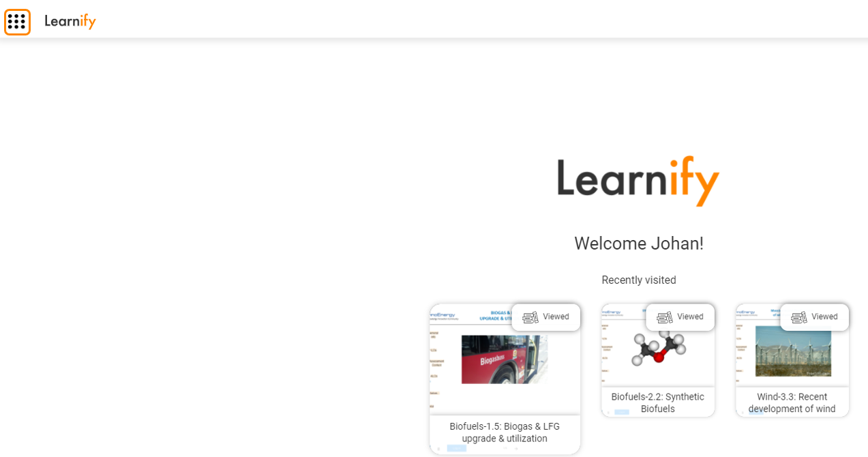Viewport: 868px width, 457px height.
Task: Click the Learnify logo in the header
Action: [x=70, y=21]
